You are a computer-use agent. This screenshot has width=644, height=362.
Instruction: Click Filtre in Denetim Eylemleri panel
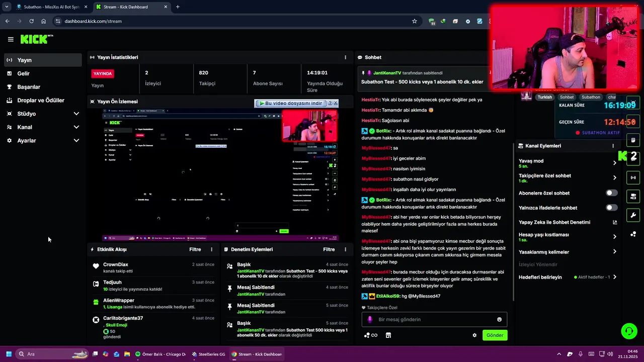click(329, 249)
